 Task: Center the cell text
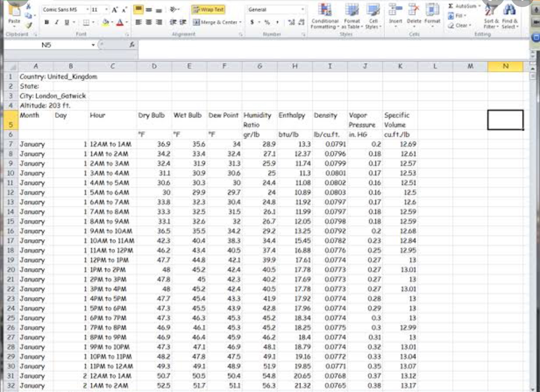coord(149,22)
